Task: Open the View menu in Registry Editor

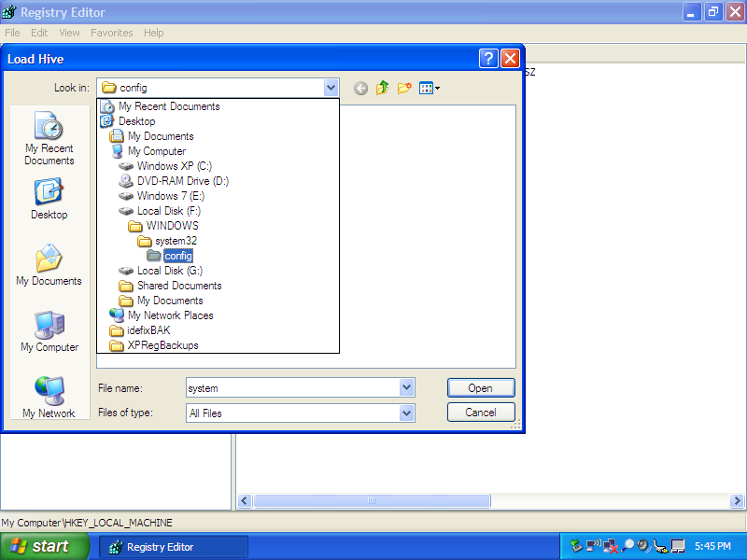Action: pyautogui.click(x=69, y=33)
